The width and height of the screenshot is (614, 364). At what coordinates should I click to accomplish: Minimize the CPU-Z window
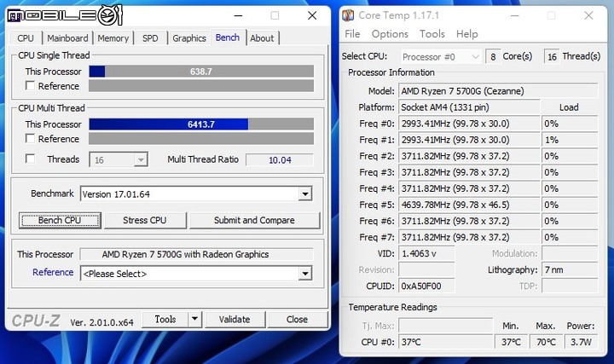tap(238, 15)
